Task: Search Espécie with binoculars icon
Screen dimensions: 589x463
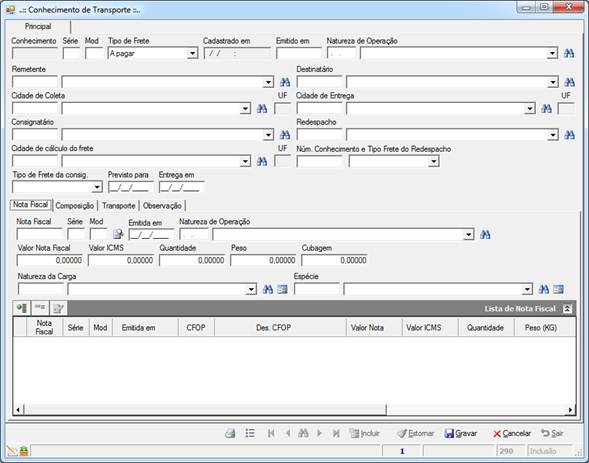Action: 544,289
